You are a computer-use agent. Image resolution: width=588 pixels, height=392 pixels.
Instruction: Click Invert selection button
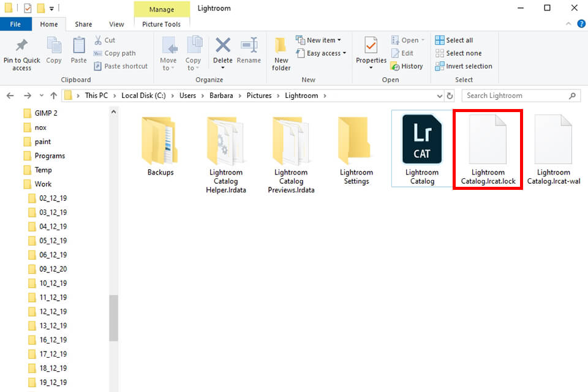(x=464, y=66)
